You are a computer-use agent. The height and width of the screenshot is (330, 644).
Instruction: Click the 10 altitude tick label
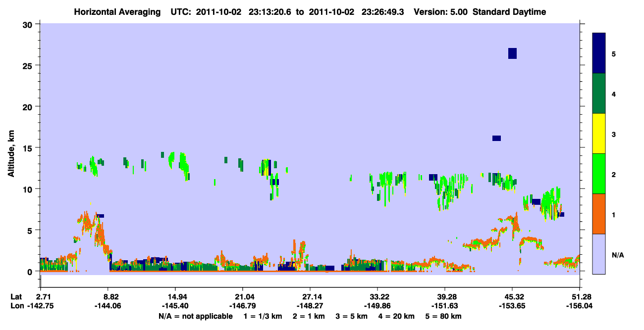(x=28, y=189)
